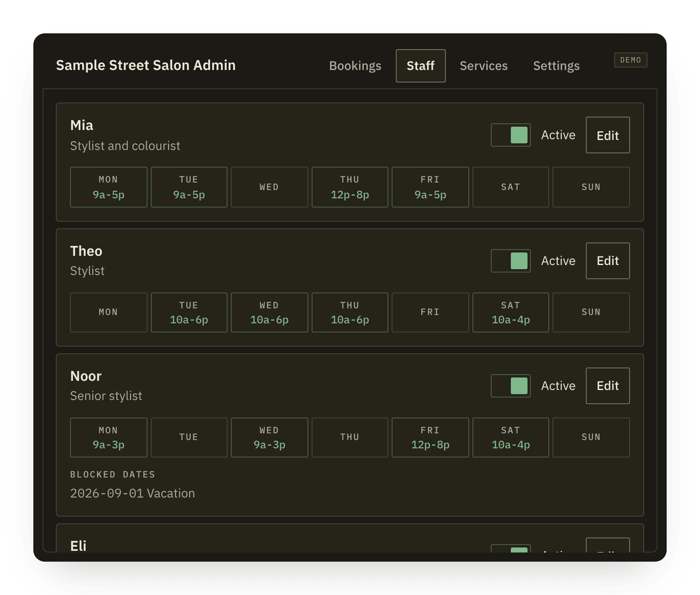Select Theo's SAT 10a-4p slot
This screenshot has width=700, height=595.
[510, 312]
